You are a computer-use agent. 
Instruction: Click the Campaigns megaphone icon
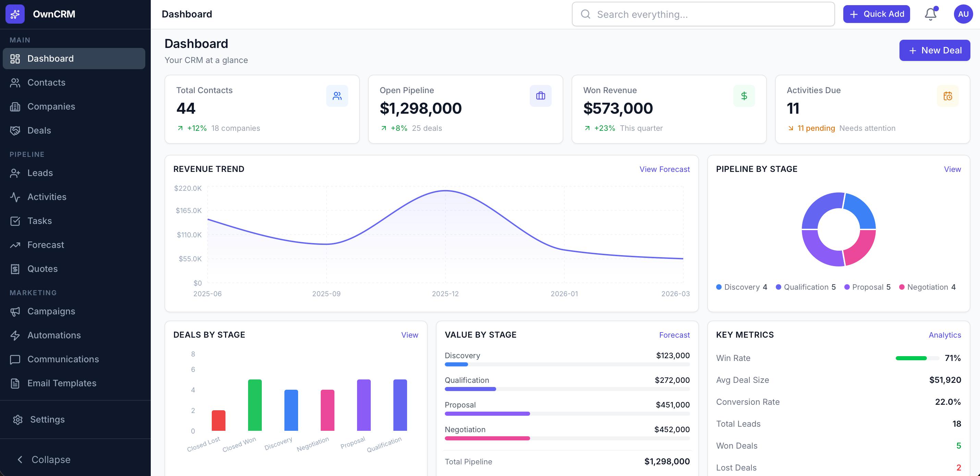tap(15, 311)
